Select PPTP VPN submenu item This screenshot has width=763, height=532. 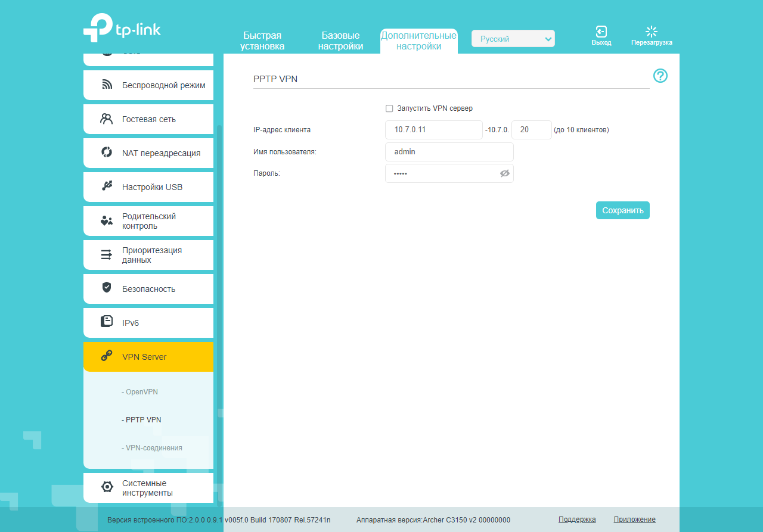141,420
